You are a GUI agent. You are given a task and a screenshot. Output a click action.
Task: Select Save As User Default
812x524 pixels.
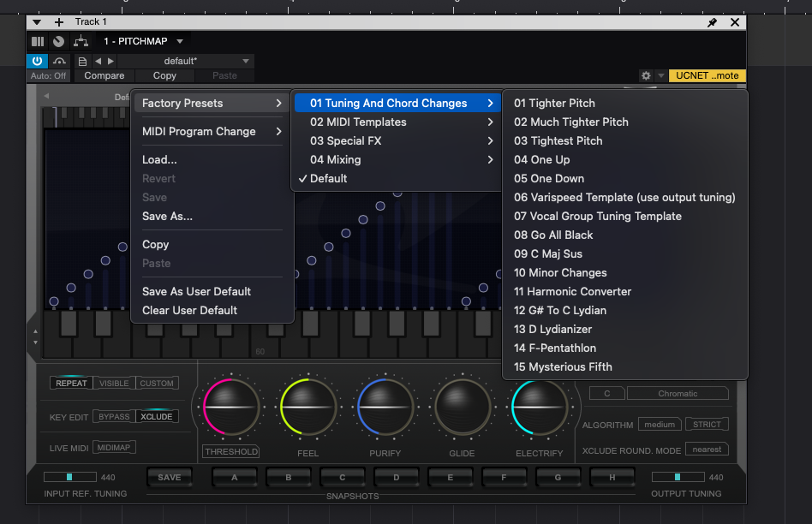[212, 291]
